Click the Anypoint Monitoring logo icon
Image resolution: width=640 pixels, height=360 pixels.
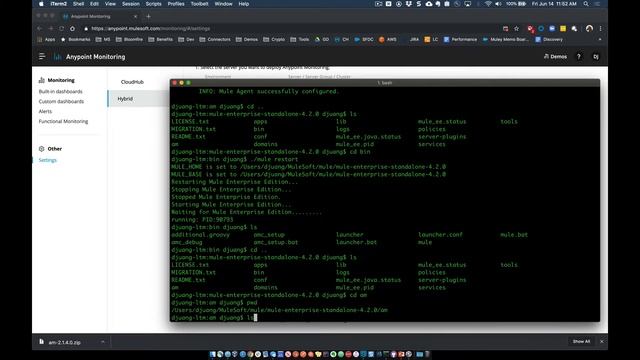pyautogui.click(x=58, y=57)
